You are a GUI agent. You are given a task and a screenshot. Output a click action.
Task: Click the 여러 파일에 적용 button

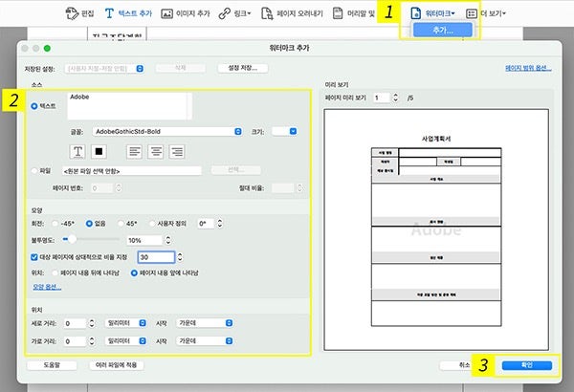click(117, 365)
